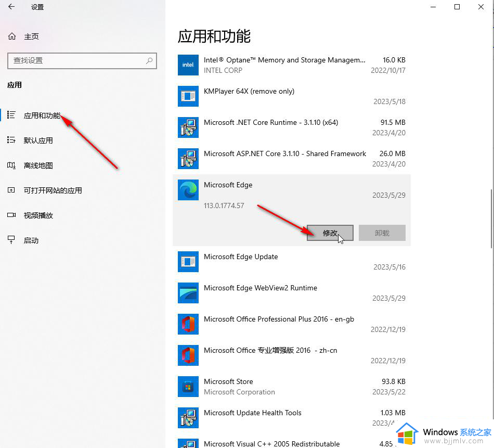Viewport: 494px width, 448px height.
Task: Select Microsoft Office Professional Plus 2016 en-gb
Action: [x=291, y=324]
